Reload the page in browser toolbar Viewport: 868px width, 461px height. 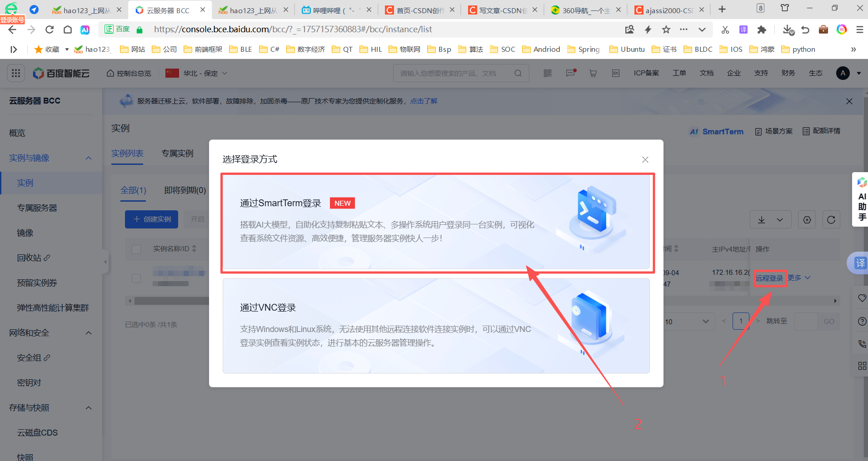(50, 30)
